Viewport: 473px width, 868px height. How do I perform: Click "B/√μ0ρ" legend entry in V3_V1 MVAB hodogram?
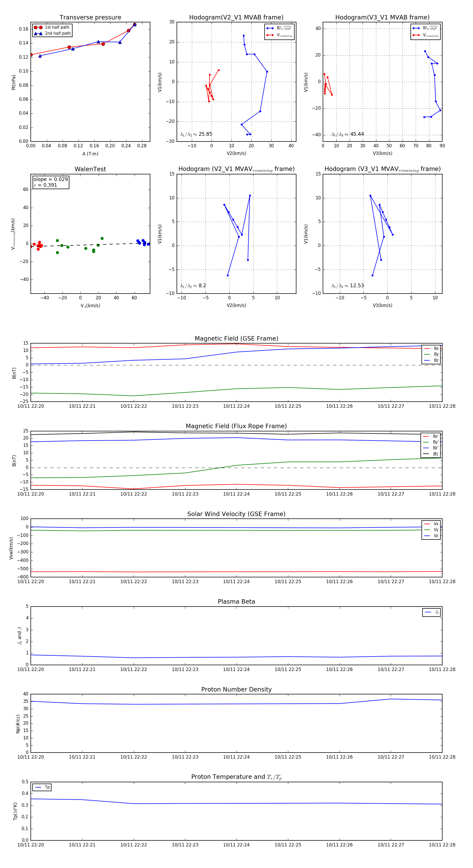[x=425, y=28]
